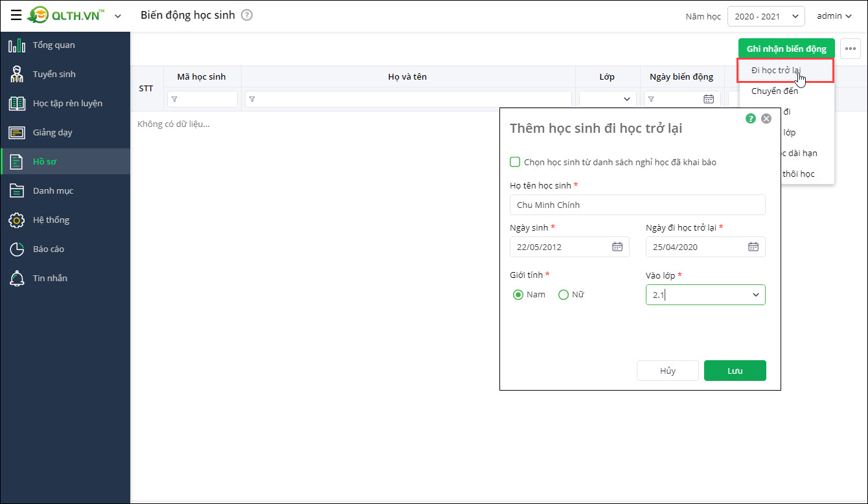Select the Nam radio button

518,295
